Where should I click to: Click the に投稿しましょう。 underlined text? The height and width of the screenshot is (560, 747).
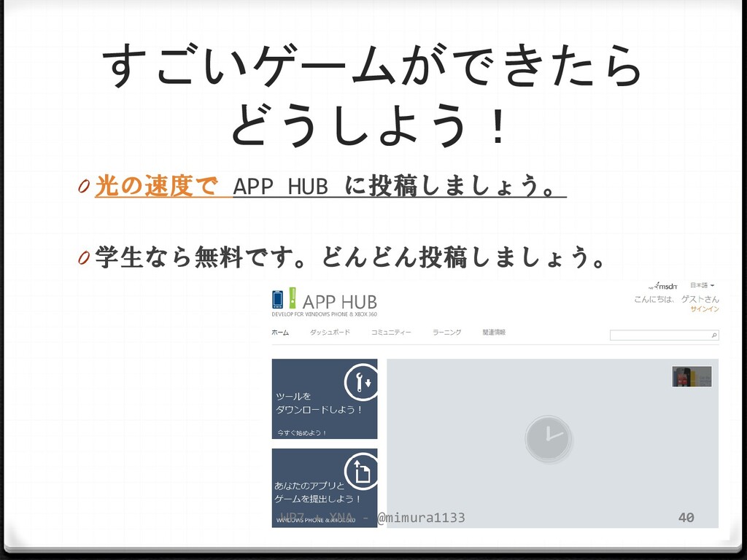450,186
